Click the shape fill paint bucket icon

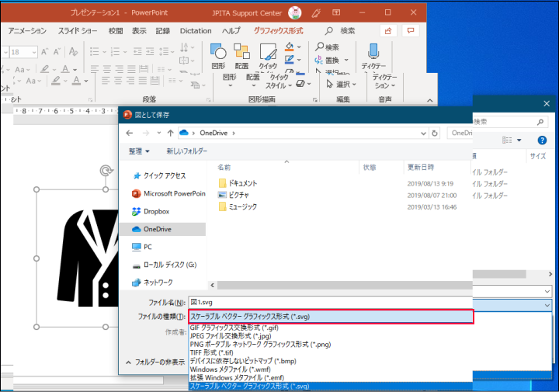pyautogui.click(x=290, y=47)
